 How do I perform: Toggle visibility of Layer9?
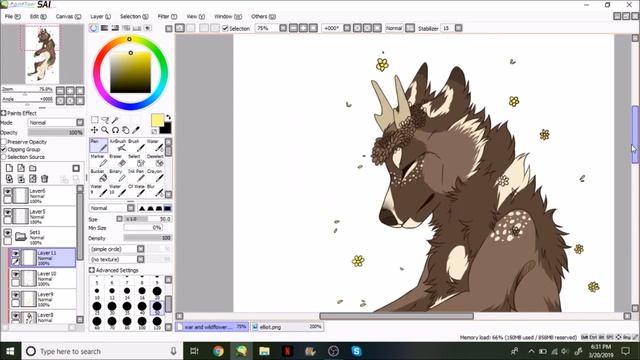(x=16, y=295)
